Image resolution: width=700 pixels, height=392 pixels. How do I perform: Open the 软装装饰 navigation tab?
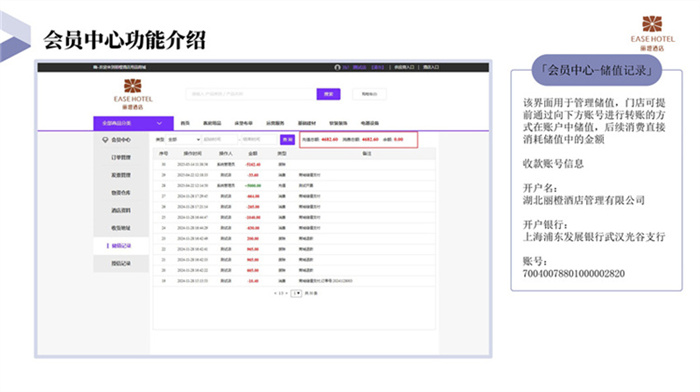(338, 123)
